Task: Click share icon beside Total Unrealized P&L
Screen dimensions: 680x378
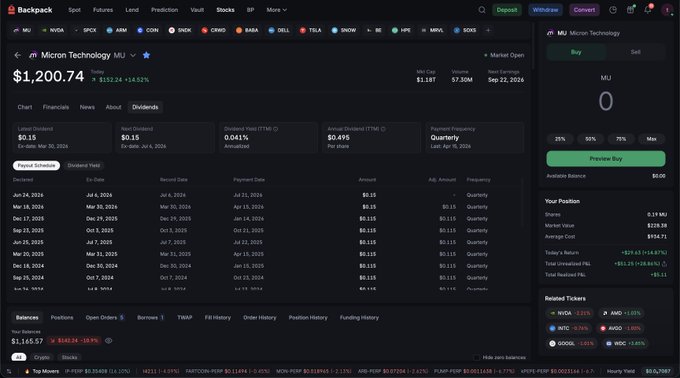Action: tap(664, 264)
